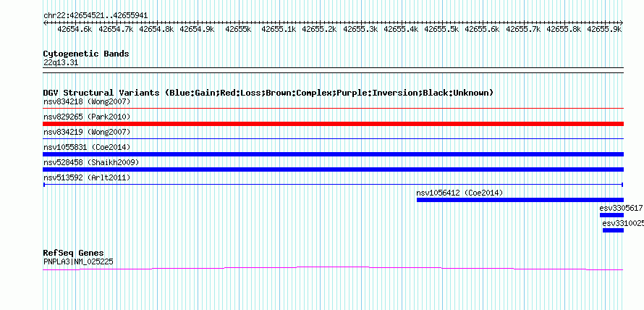Open the PNPLA3|NM_025225 gene label
The width and height of the screenshot is (644, 310).
pyautogui.click(x=78, y=261)
